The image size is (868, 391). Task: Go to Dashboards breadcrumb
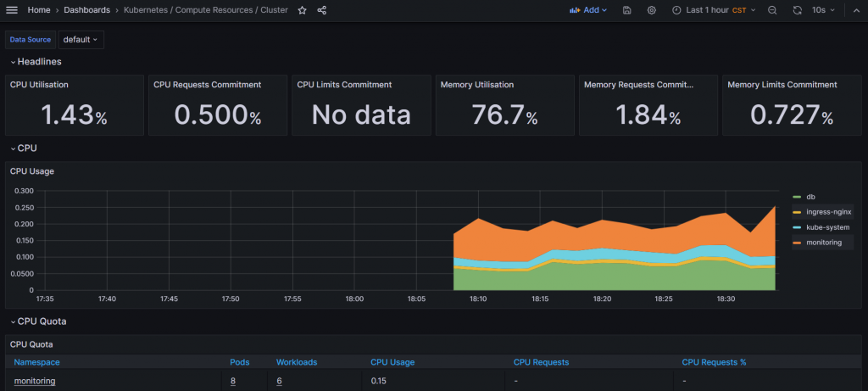click(x=87, y=10)
